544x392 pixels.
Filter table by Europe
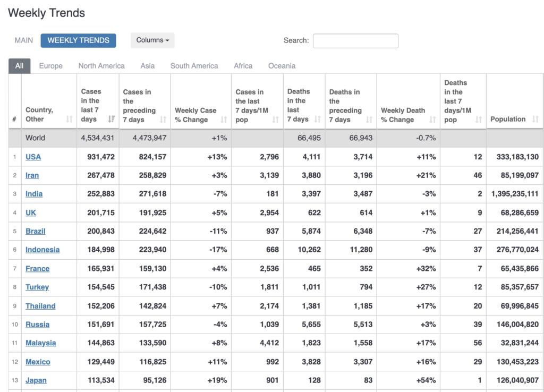(50, 66)
